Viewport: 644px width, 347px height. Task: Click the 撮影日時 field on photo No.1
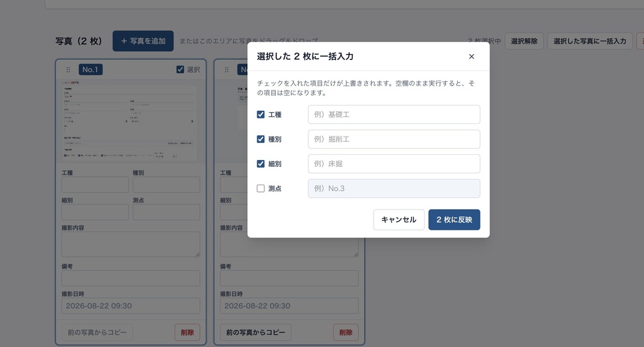(131, 306)
